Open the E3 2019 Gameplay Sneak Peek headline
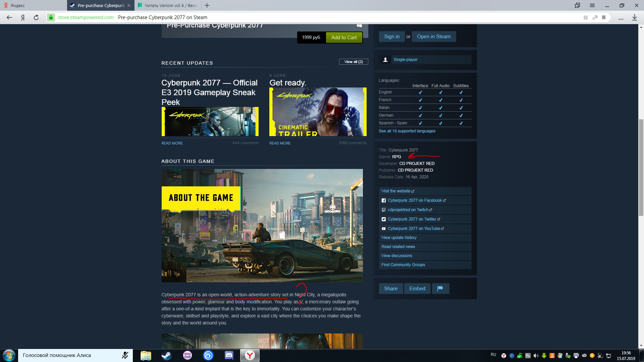The height and width of the screenshot is (362, 644). tap(210, 92)
